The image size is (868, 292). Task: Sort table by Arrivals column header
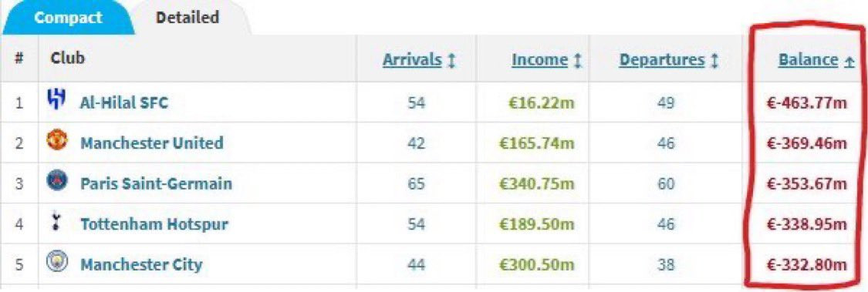click(413, 60)
